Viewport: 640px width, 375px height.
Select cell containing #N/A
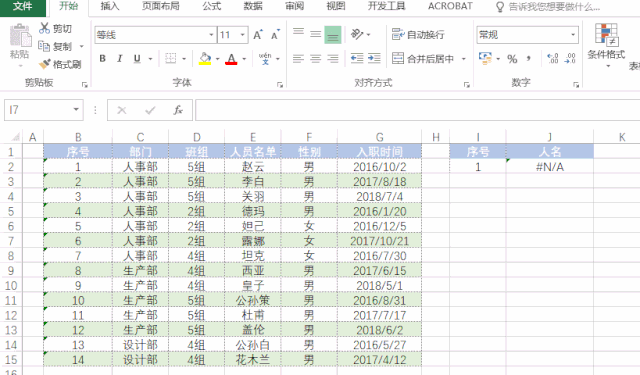point(549,167)
